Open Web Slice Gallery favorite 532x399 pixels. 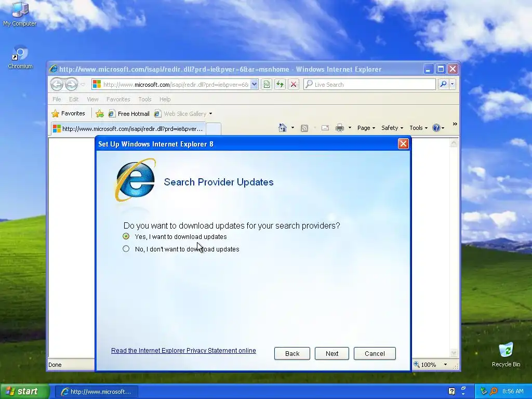(180, 114)
